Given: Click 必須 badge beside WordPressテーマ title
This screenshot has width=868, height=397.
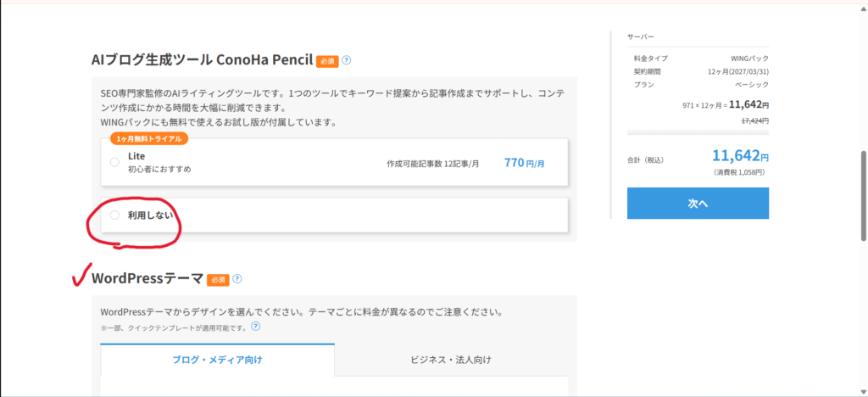Looking at the screenshot, I should (x=219, y=279).
